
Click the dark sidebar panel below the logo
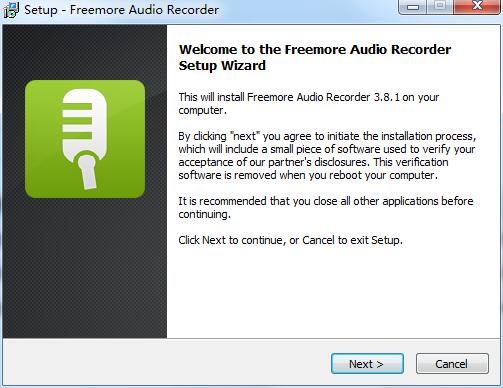click(85, 267)
